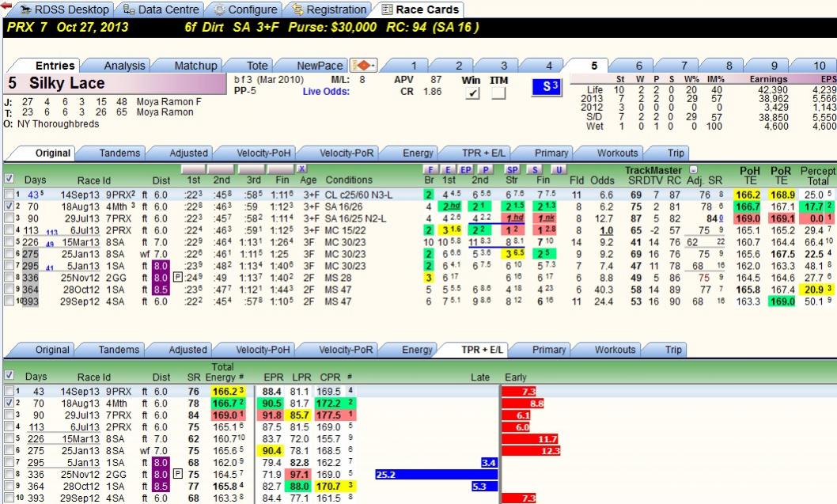
Task: Toggle the select-all checkbox in the upper table header
Action: [x=9, y=178]
